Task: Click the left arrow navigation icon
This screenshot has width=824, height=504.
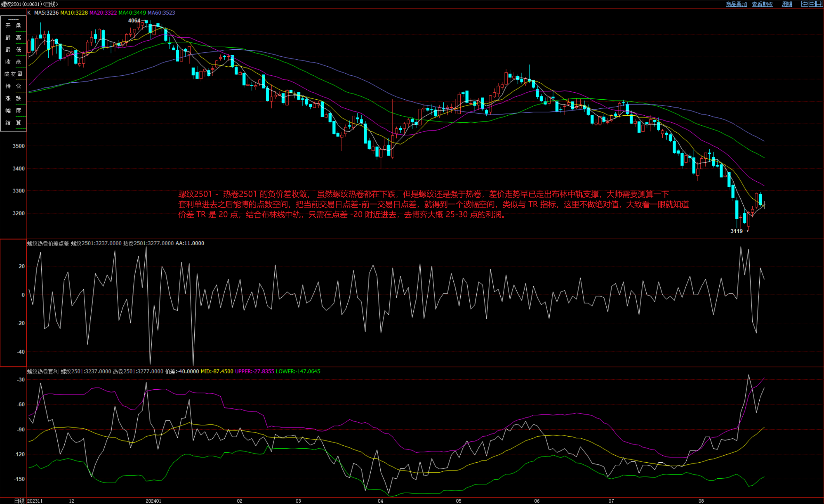Action: point(805,4)
